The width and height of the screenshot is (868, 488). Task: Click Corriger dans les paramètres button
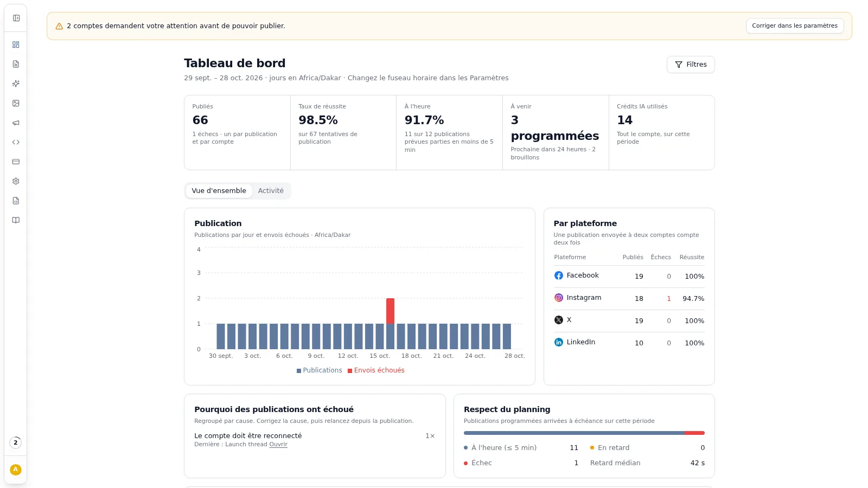(x=795, y=25)
